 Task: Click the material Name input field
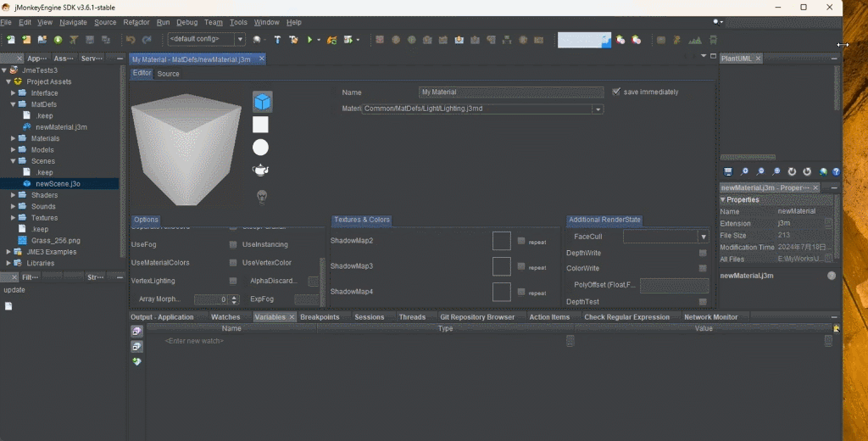511,92
